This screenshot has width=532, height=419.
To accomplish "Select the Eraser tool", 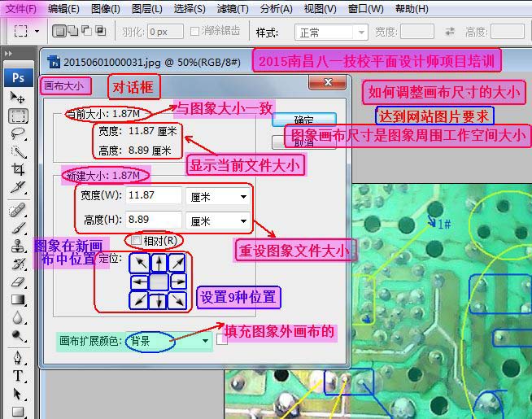I will coord(17,282).
